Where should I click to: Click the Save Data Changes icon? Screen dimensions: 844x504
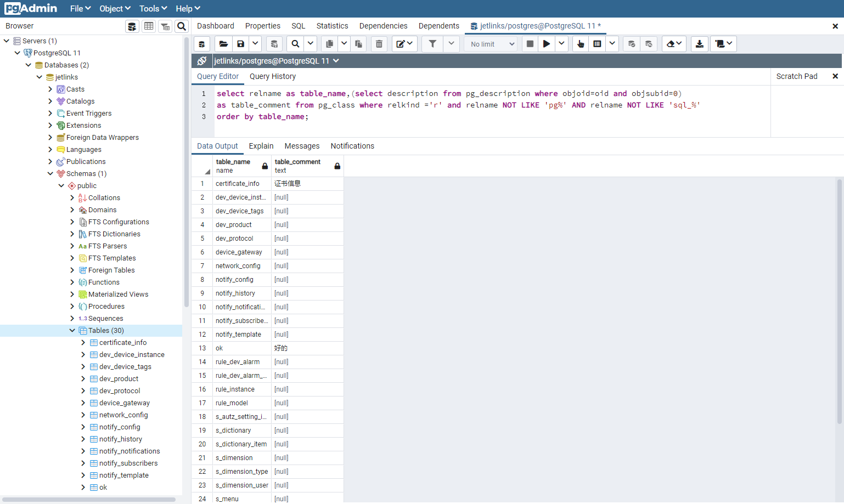274,44
